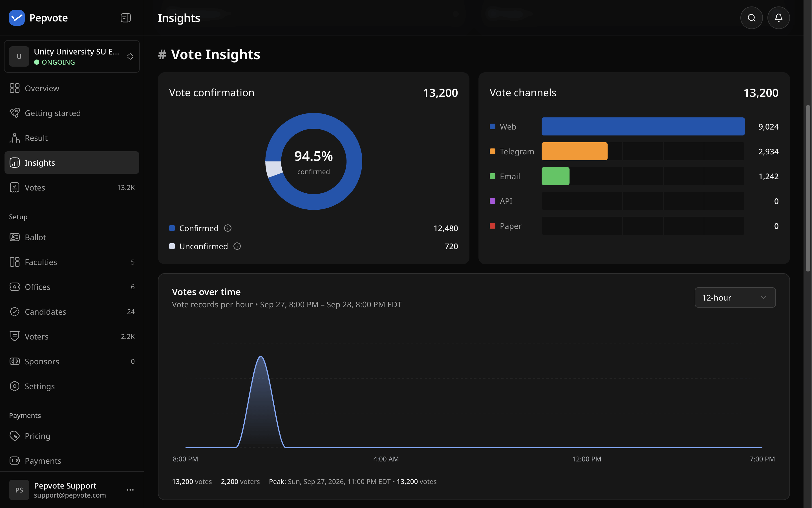Click the Ballot icon in Setup
This screenshot has width=812, height=508.
click(14, 237)
